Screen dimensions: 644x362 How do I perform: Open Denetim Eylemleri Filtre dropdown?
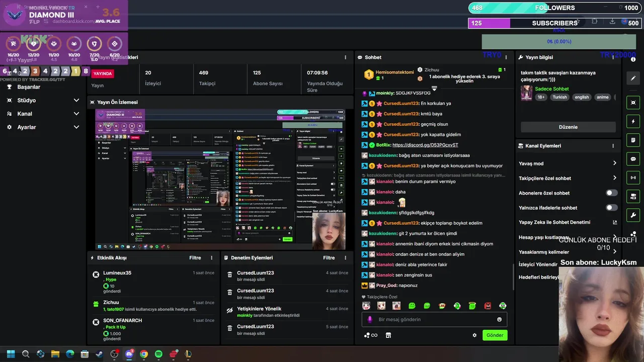tap(329, 257)
